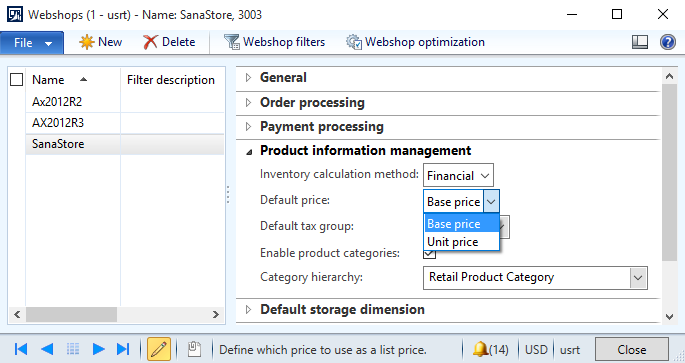Screen dimensions: 685x363
Task: Open Webshop optimization gear icon
Action: click(354, 42)
